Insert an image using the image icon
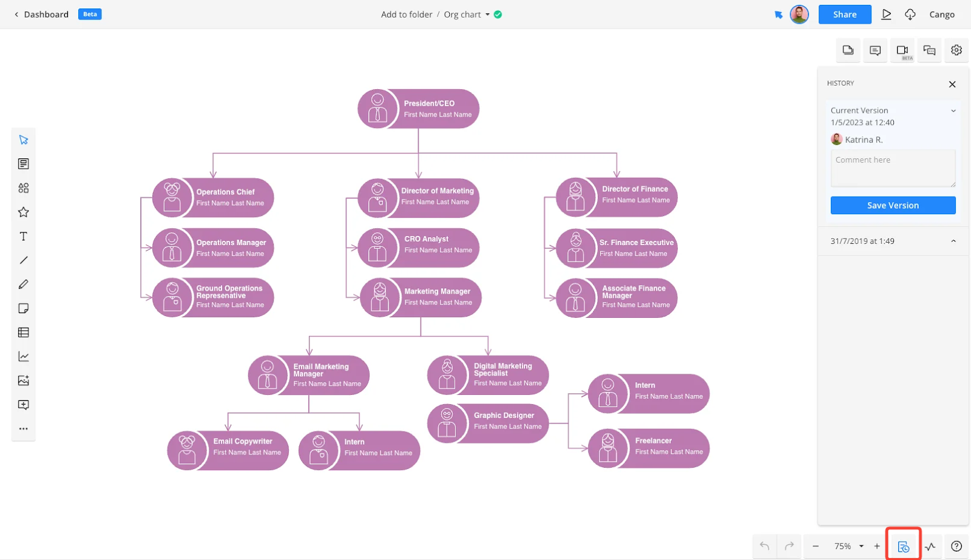Image resolution: width=971 pixels, height=560 pixels. coord(23,380)
